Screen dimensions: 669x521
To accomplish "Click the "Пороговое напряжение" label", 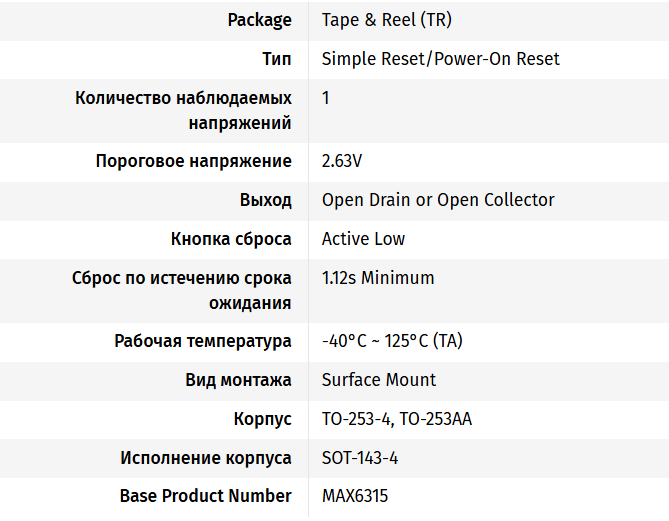I will 193,161.
